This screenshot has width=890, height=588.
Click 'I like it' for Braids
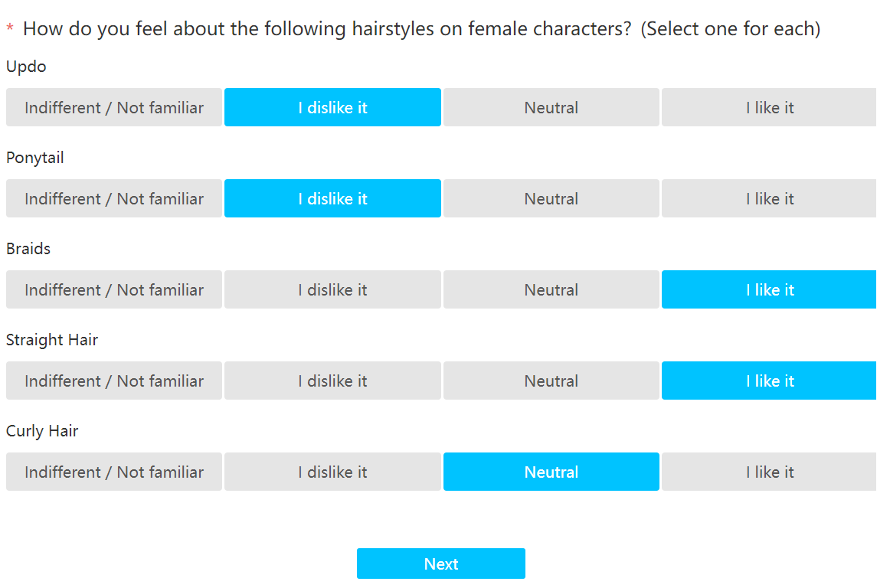click(x=769, y=289)
